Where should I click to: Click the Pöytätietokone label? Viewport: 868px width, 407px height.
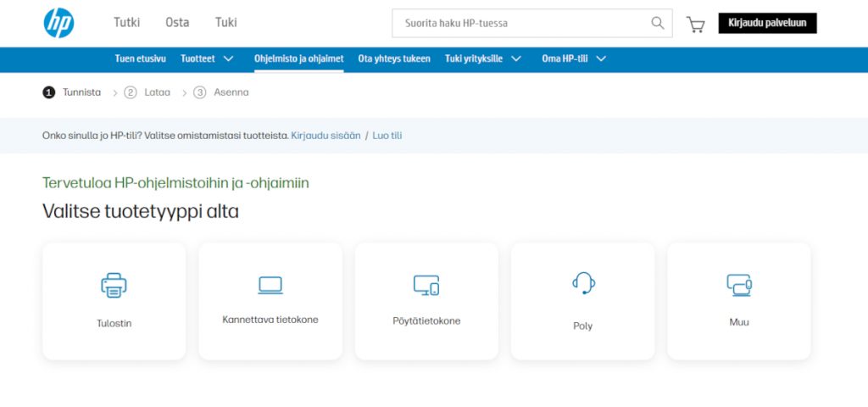[426, 321]
